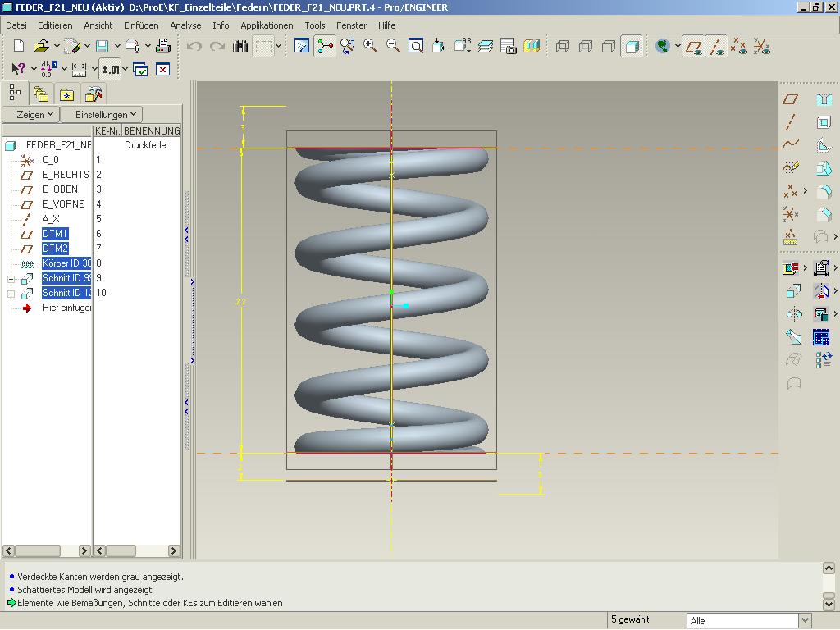
Task: Enable shaded model display mode
Action: coord(632,47)
